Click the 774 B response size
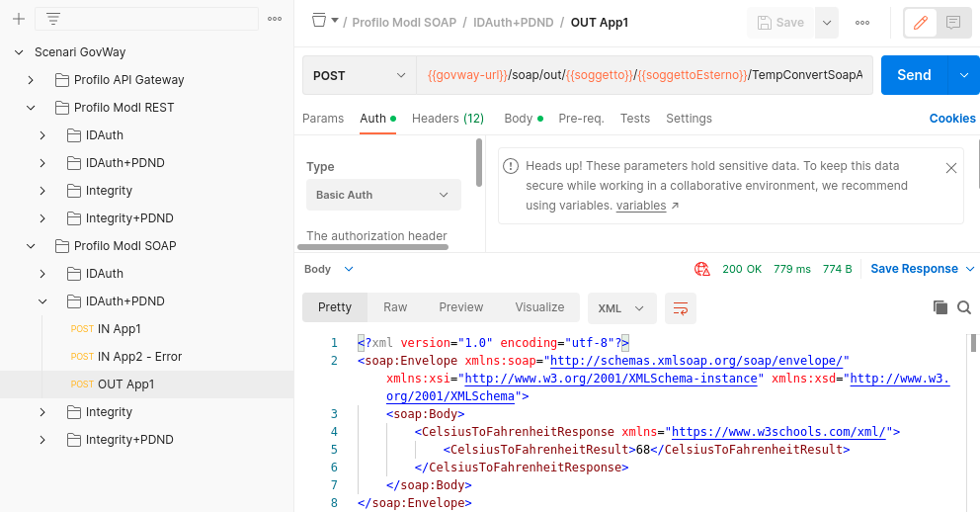The width and height of the screenshot is (980, 512). click(x=838, y=270)
